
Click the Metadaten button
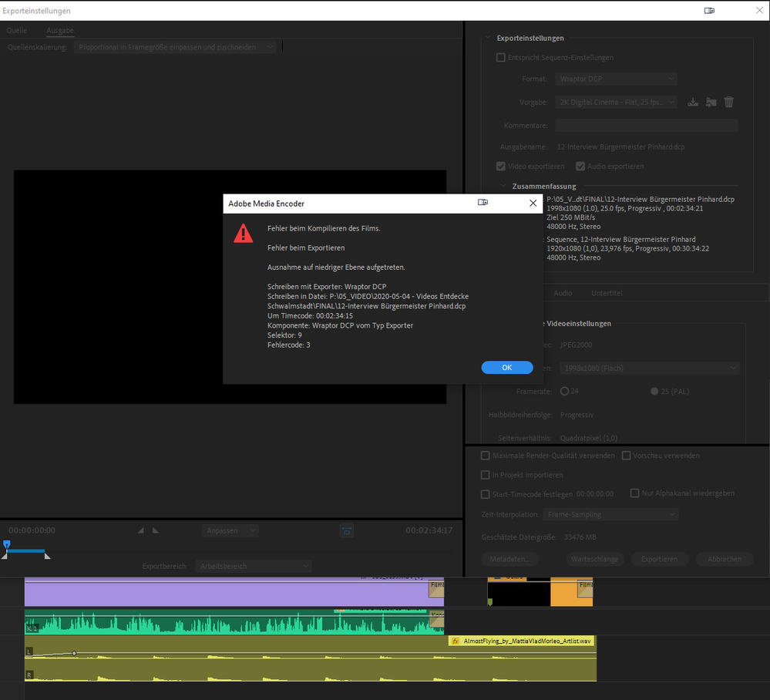click(x=509, y=559)
